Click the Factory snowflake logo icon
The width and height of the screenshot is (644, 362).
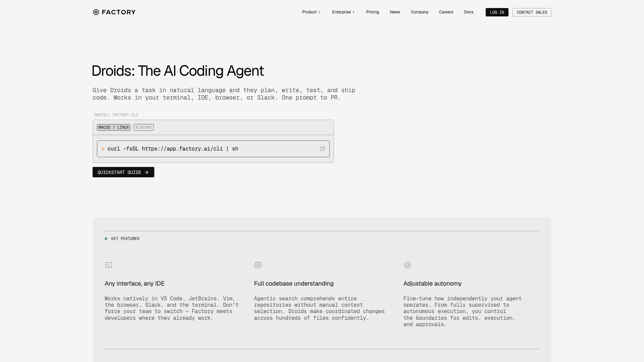click(96, 12)
